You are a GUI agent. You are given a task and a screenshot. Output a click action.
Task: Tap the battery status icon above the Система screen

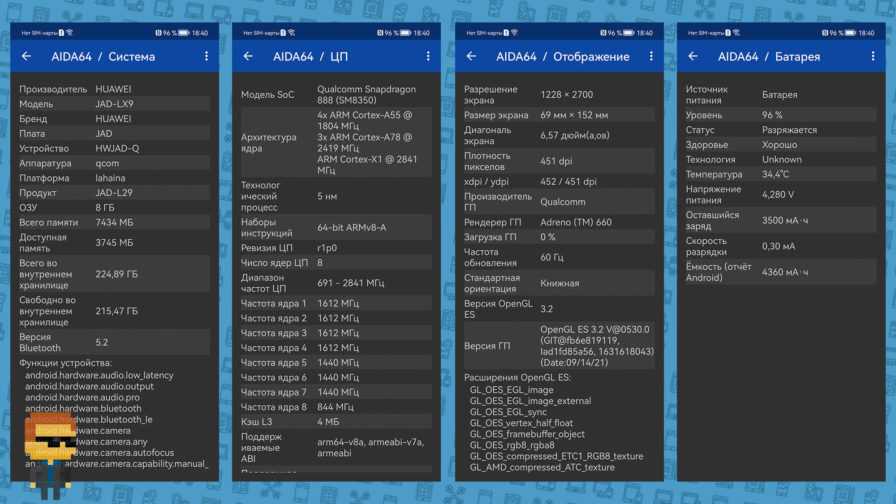point(182,33)
